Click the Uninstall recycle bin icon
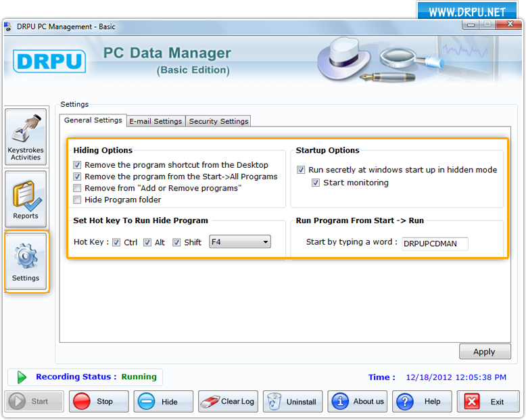Image resolution: width=526 pixels, height=420 pixels. (x=274, y=401)
